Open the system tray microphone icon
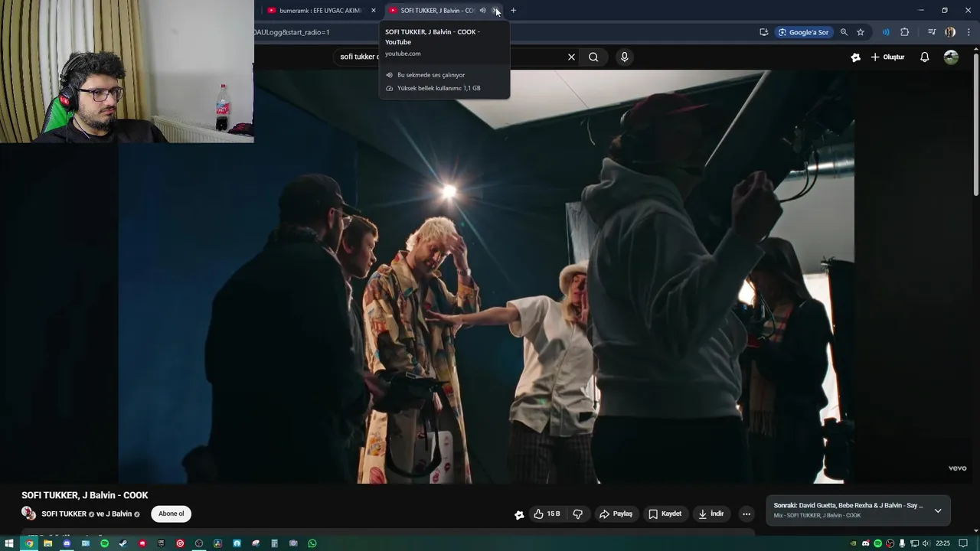This screenshot has width=980, height=551. point(902,543)
